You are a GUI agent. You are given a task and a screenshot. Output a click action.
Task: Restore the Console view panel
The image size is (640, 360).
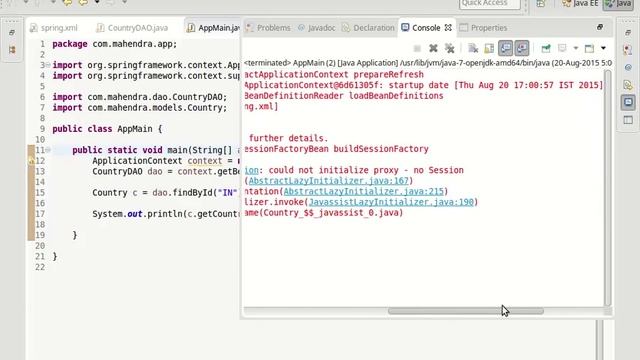point(600,27)
